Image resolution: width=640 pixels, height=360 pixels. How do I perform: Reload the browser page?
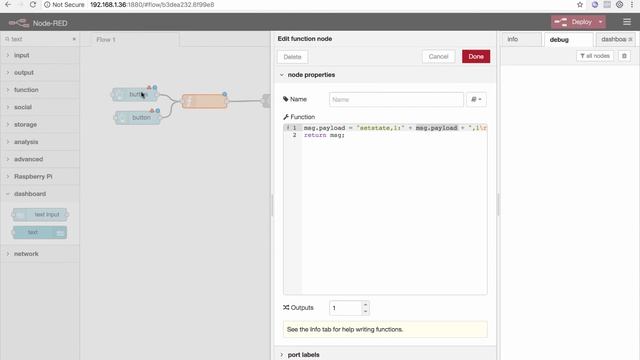(x=33, y=4)
